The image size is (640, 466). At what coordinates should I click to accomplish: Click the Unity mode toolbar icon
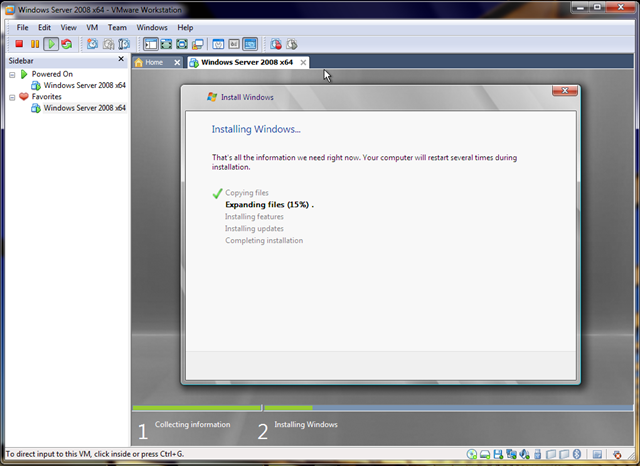(198, 44)
